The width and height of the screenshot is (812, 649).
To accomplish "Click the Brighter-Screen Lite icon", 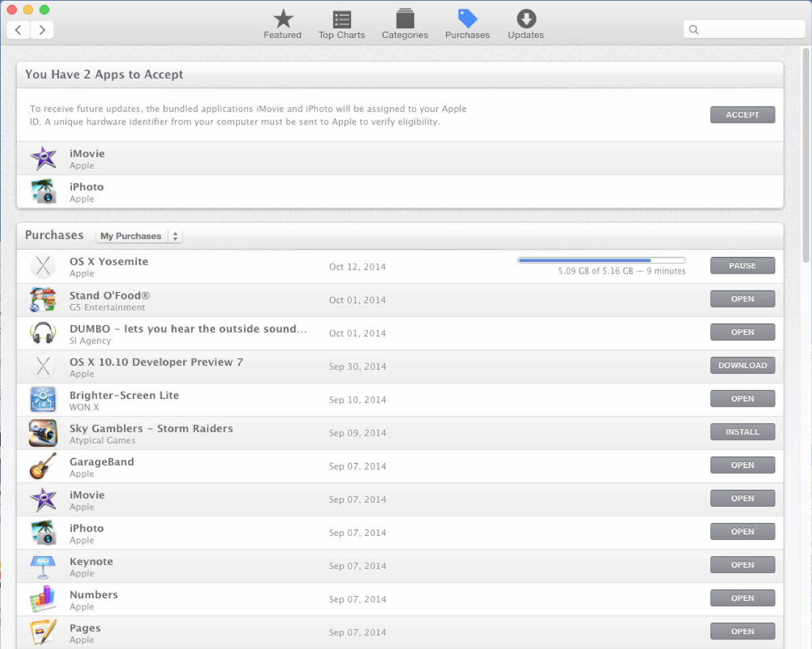I will click(x=43, y=400).
